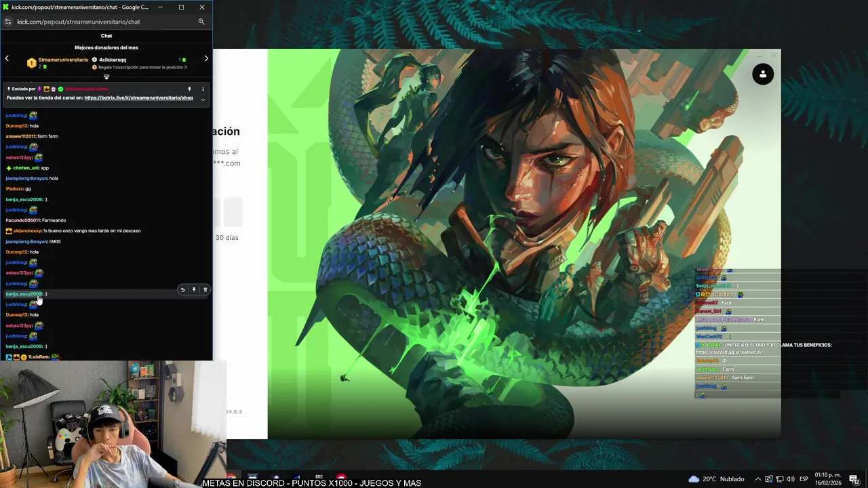
Task: Click the zoom magnifier icon in address bar
Action: point(201,22)
